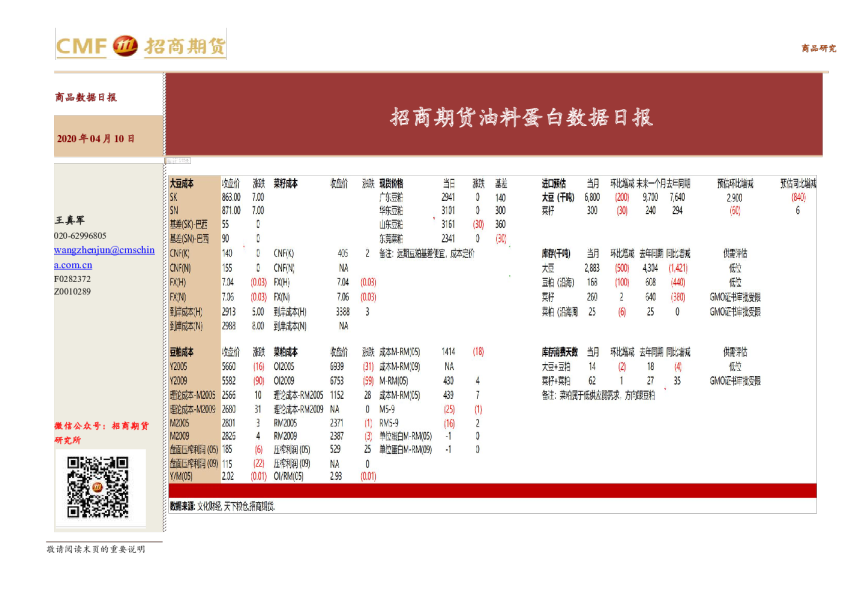Select the 豆粕成本 section header
The image size is (842, 595).
click(184, 353)
